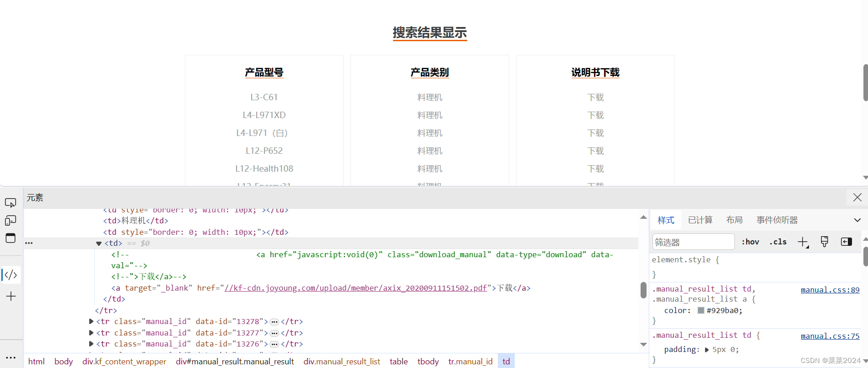Download manual for L3-C61
Screen dimensions: 868x368
595,97
